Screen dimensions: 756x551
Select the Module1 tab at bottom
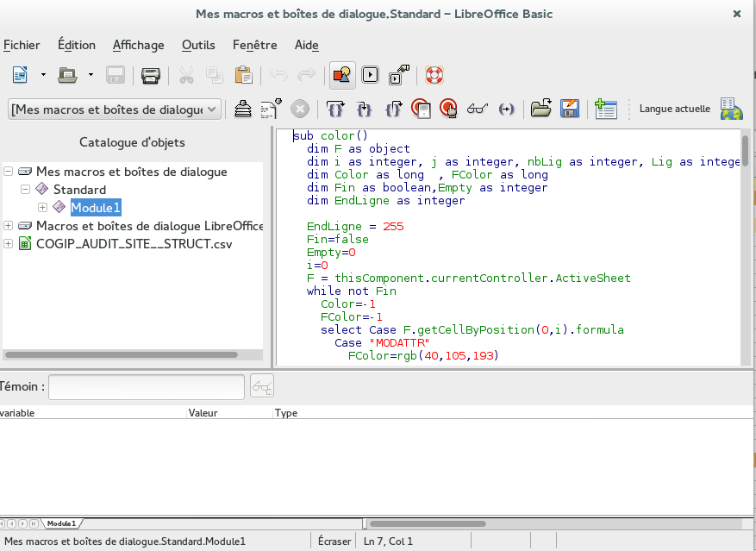coord(62,523)
